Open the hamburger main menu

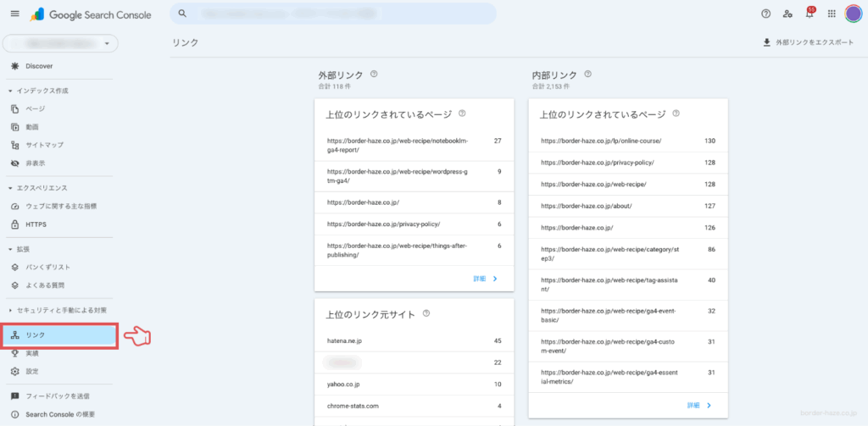click(15, 14)
